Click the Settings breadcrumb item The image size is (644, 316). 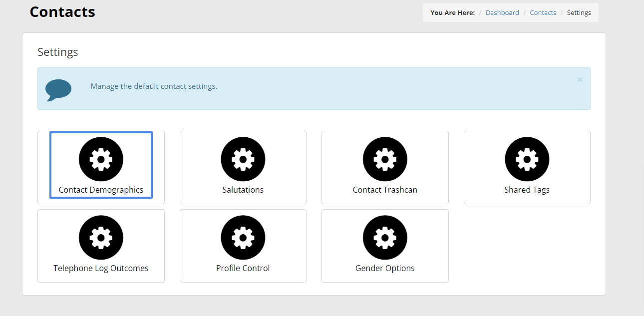[x=579, y=13]
